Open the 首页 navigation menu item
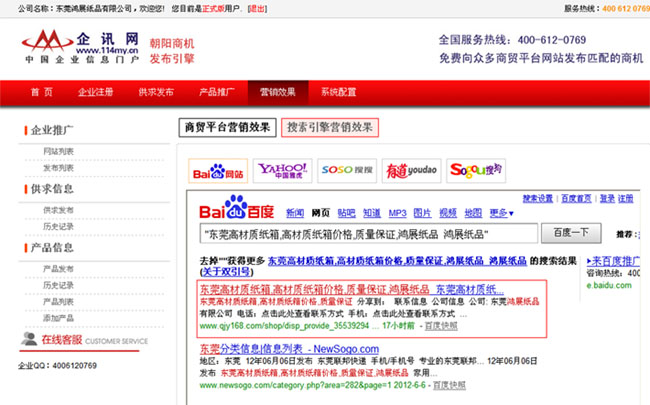 point(41,92)
